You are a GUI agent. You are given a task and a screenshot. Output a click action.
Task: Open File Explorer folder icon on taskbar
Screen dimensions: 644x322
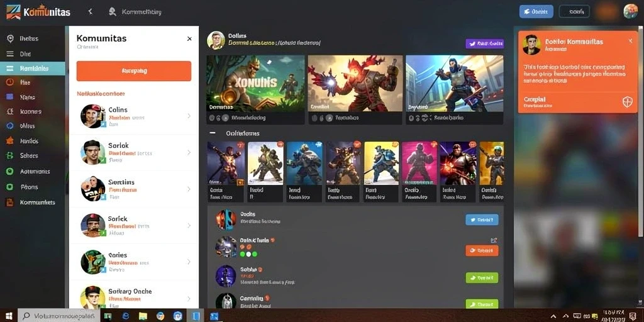point(143,316)
